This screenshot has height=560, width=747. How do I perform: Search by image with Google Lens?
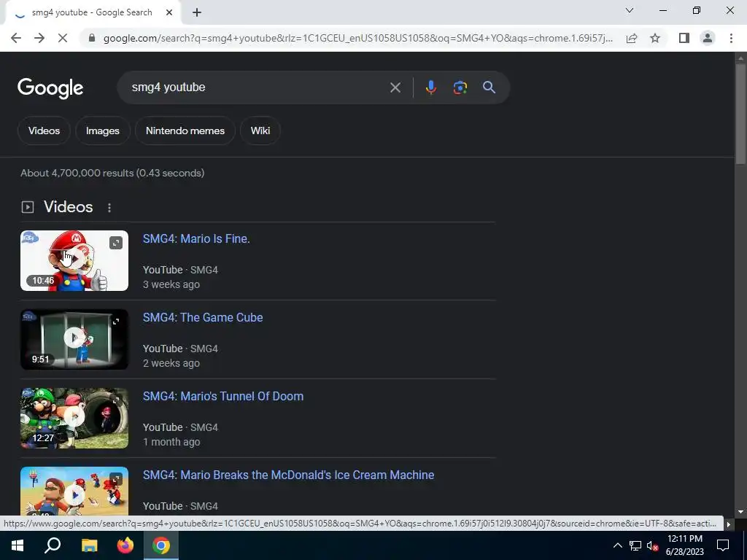click(460, 87)
